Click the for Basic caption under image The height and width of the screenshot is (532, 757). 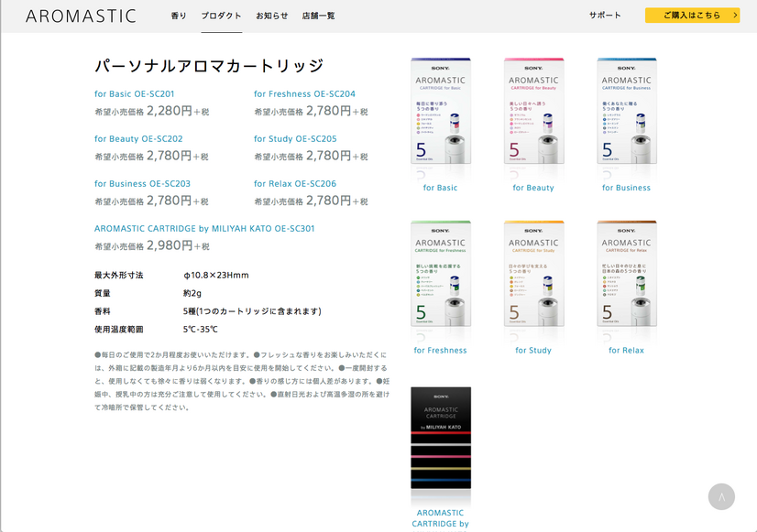440,188
